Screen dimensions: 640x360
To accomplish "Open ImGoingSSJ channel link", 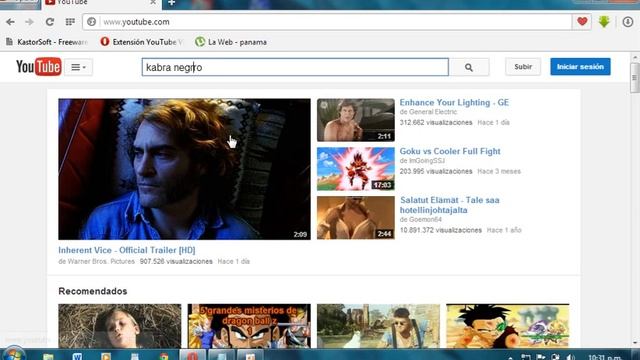I will 427,161.
